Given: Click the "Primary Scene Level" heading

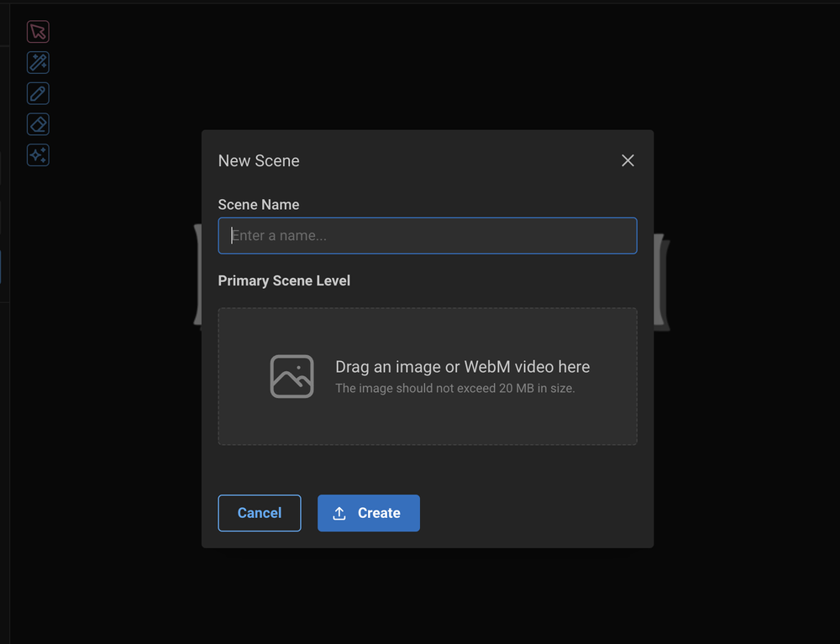Looking at the screenshot, I should pyautogui.click(x=284, y=280).
